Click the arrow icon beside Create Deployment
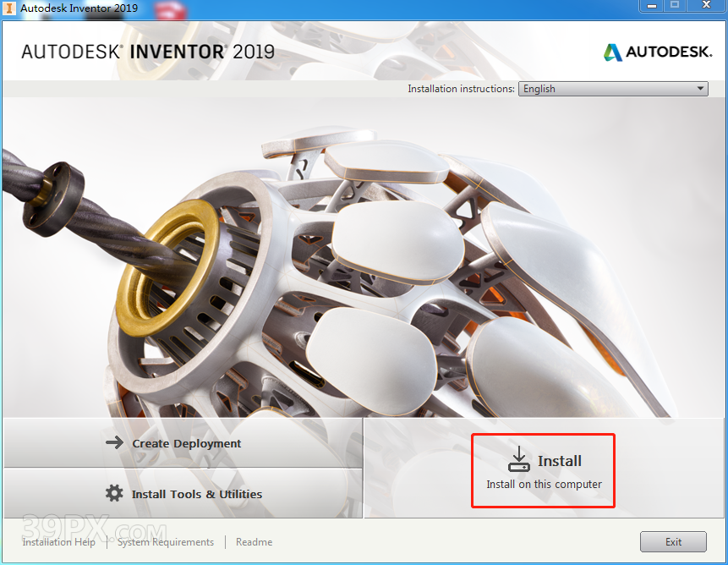Screen dimensions: 728x565 [x=114, y=442]
